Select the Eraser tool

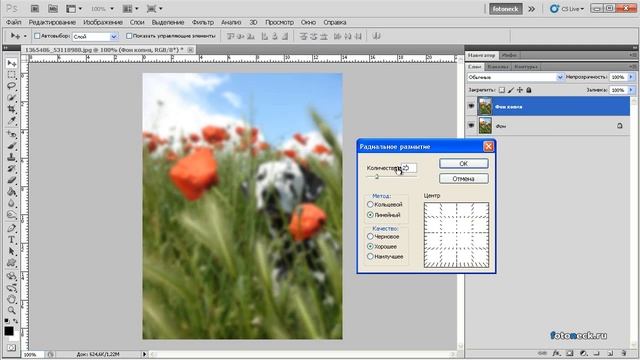[x=11, y=180]
